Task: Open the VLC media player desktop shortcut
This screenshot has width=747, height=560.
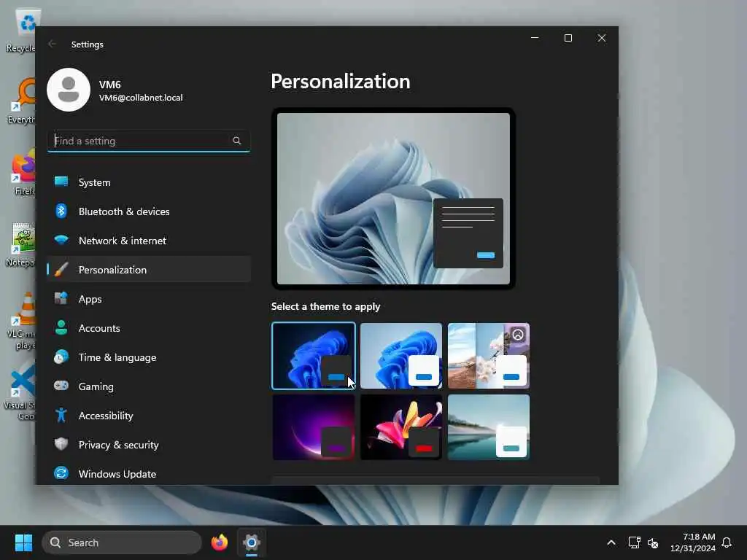Action: (x=21, y=321)
